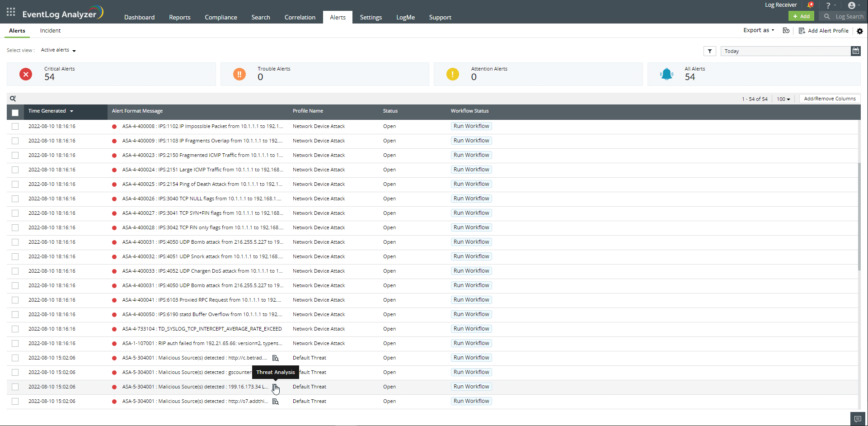Open the user account icon

coord(852,5)
